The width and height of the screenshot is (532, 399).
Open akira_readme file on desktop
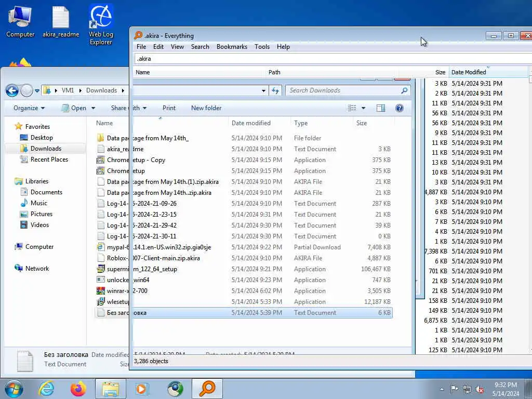[61, 21]
